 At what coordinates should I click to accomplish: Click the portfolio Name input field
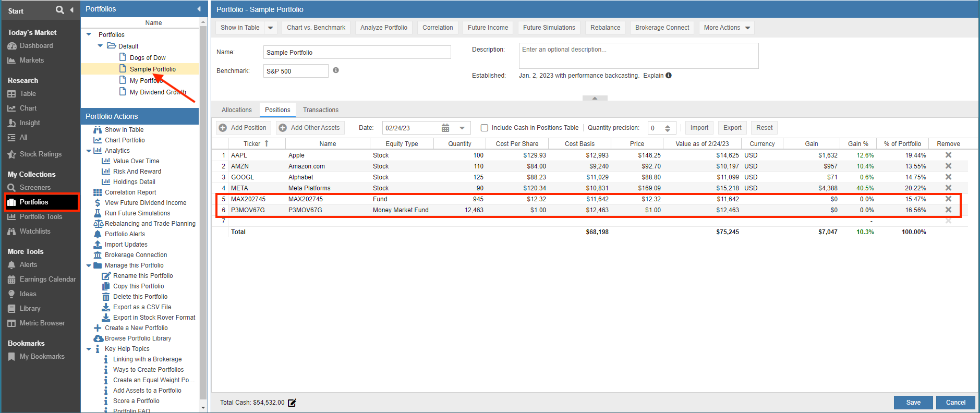357,52
